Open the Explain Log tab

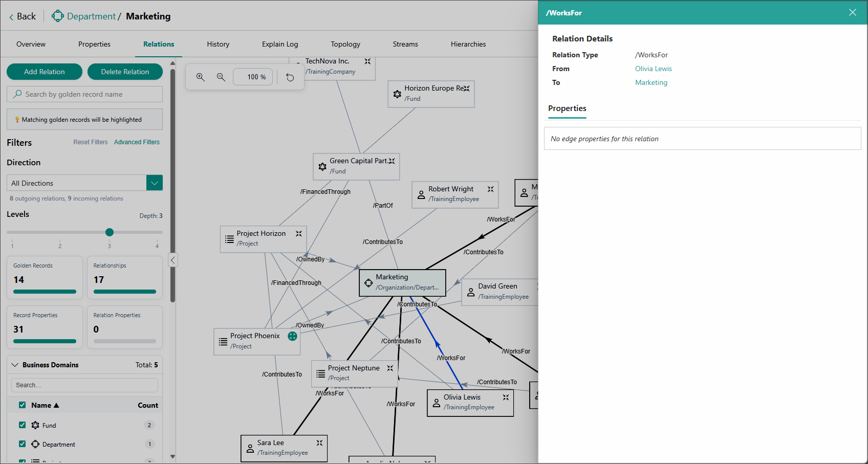[280, 45]
